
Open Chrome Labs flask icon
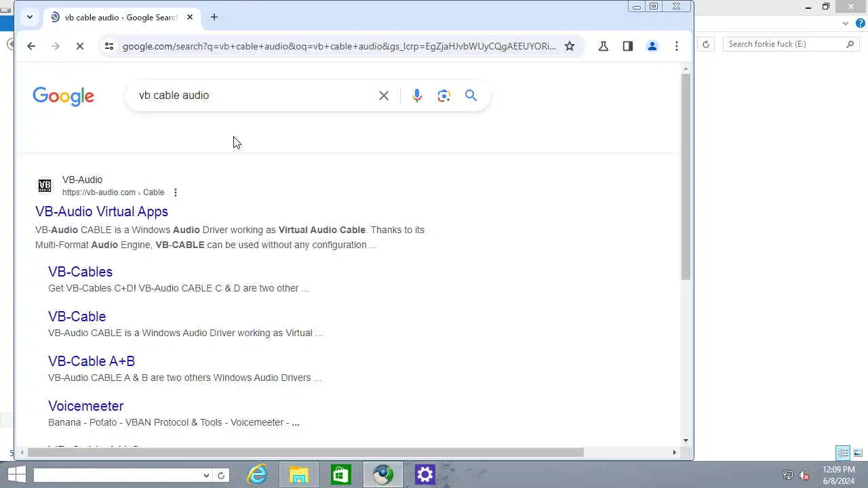(603, 46)
